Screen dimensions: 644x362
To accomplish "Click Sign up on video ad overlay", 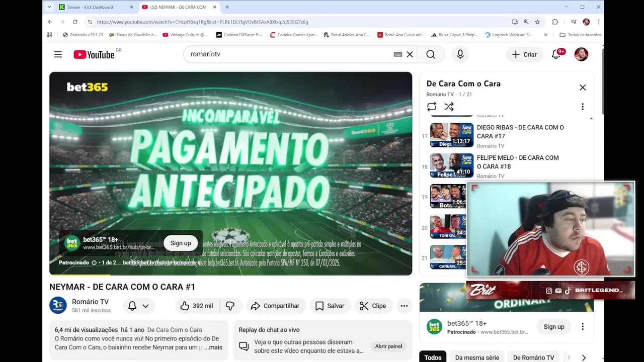I will pos(181,243).
